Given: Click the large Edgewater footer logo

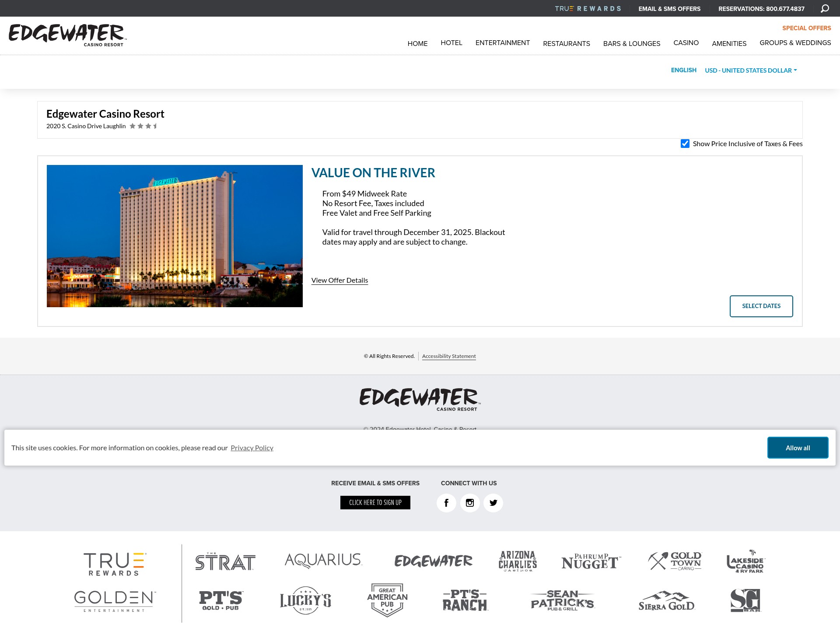Looking at the screenshot, I should (x=420, y=399).
